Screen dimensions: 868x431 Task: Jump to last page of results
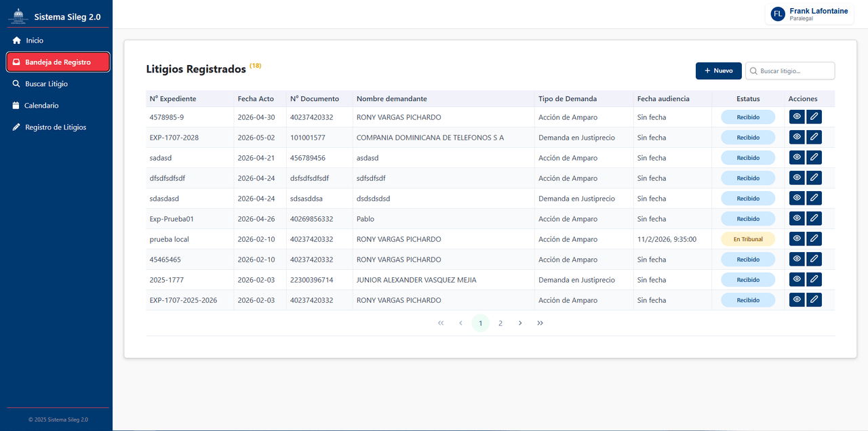tap(540, 323)
